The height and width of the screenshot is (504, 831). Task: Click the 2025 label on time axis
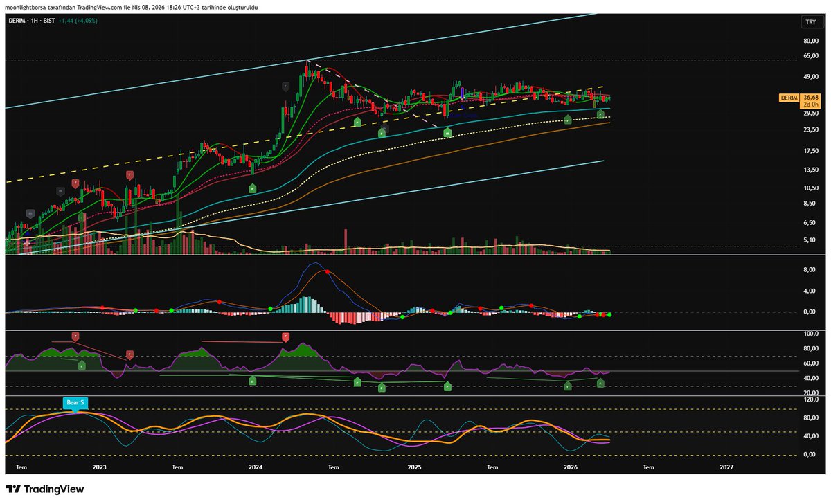[414, 467]
